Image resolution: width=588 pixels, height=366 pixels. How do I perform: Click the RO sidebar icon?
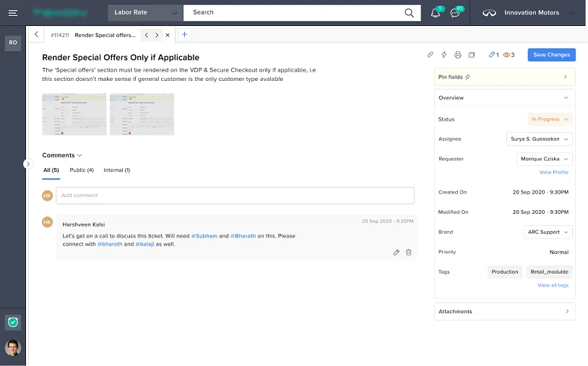click(13, 43)
